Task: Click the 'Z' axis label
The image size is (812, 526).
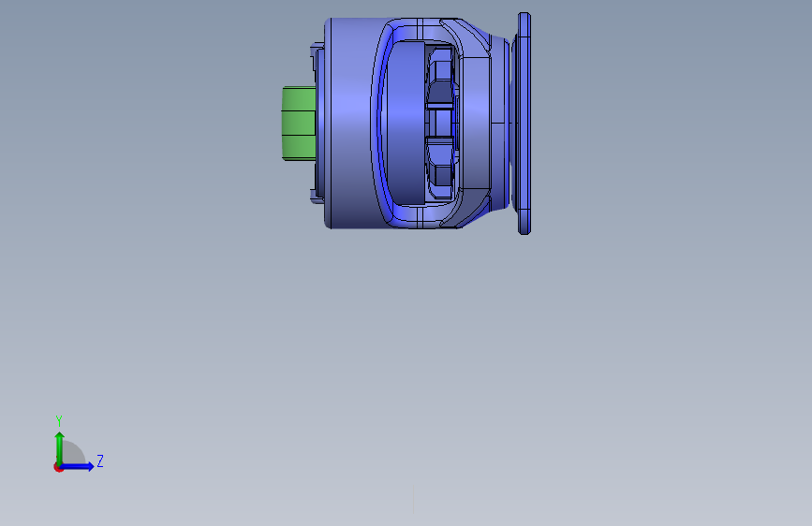Action: pyautogui.click(x=100, y=460)
